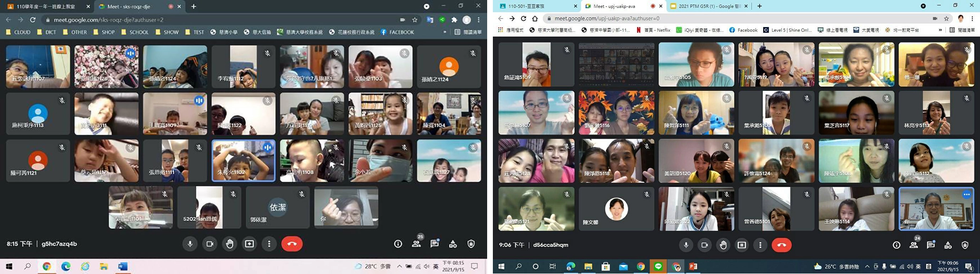Leave call in right Meet window
980x274 pixels.
[x=781, y=245]
